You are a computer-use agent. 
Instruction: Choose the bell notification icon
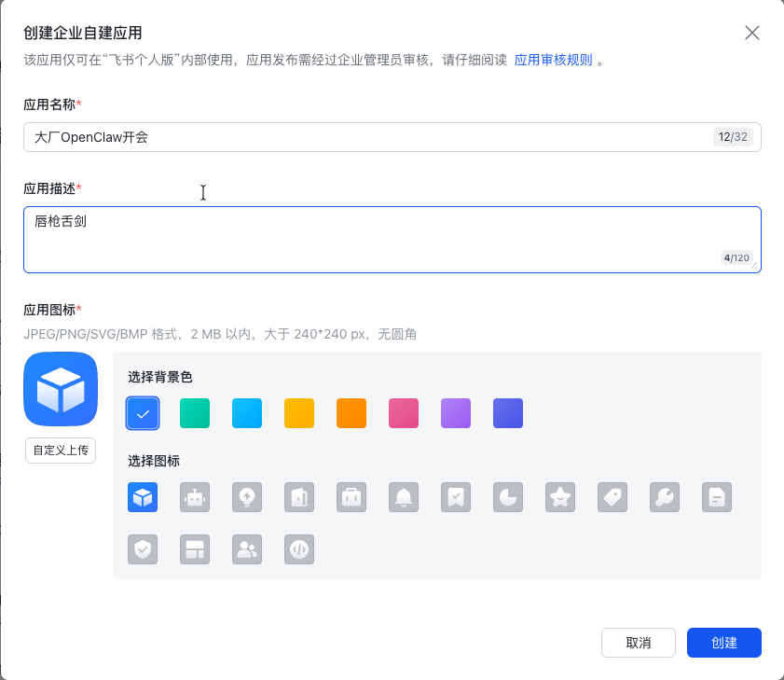coord(404,497)
